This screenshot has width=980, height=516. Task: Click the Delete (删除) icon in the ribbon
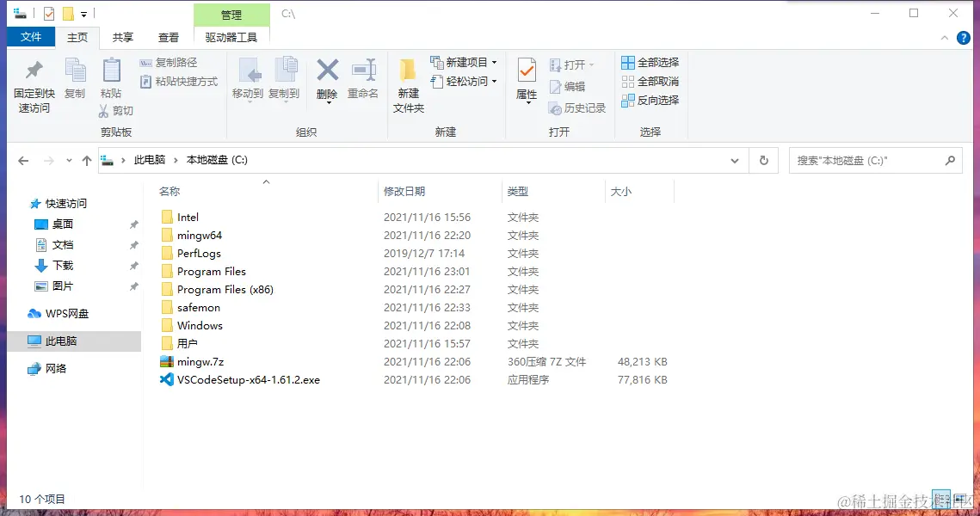(327, 82)
